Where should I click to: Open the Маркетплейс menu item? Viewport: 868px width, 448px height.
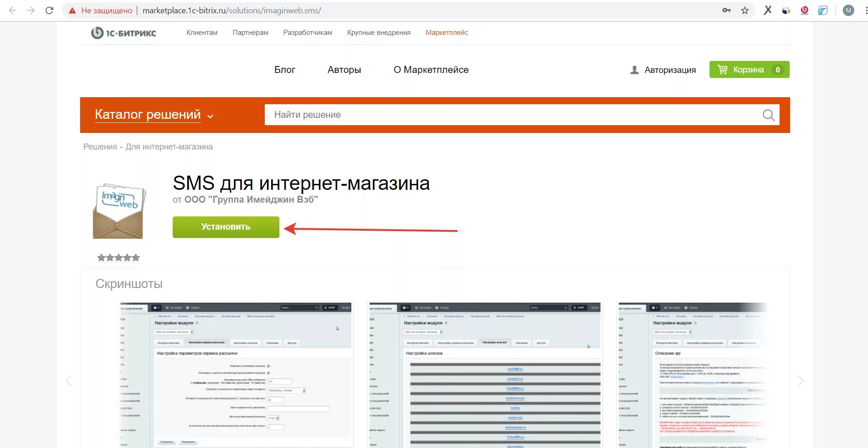point(447,33)
